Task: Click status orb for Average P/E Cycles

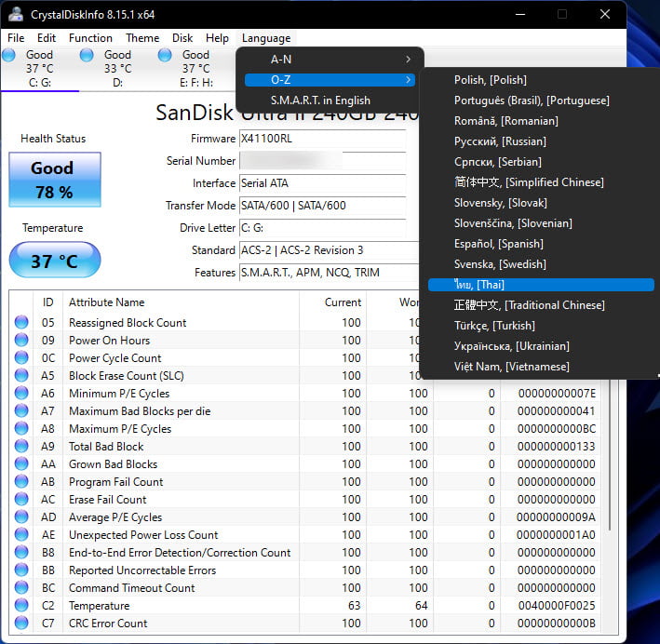Action: [21, 517]
